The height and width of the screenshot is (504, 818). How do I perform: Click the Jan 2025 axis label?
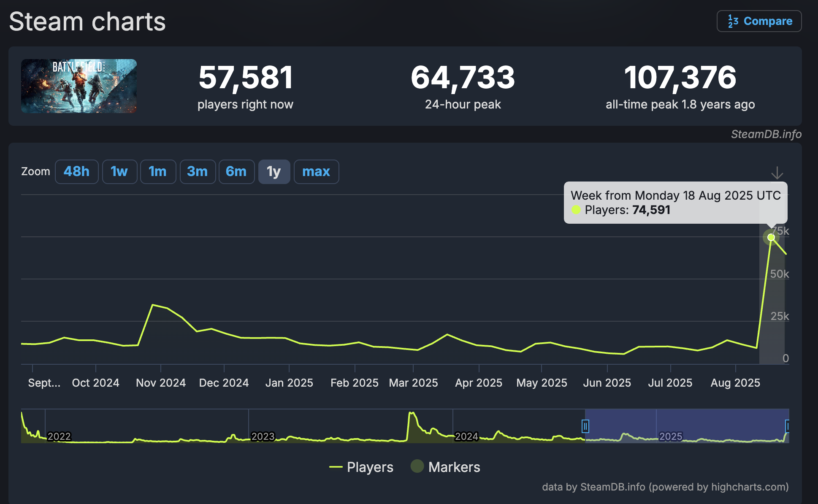pyautogui.click(x=289, y=382)
